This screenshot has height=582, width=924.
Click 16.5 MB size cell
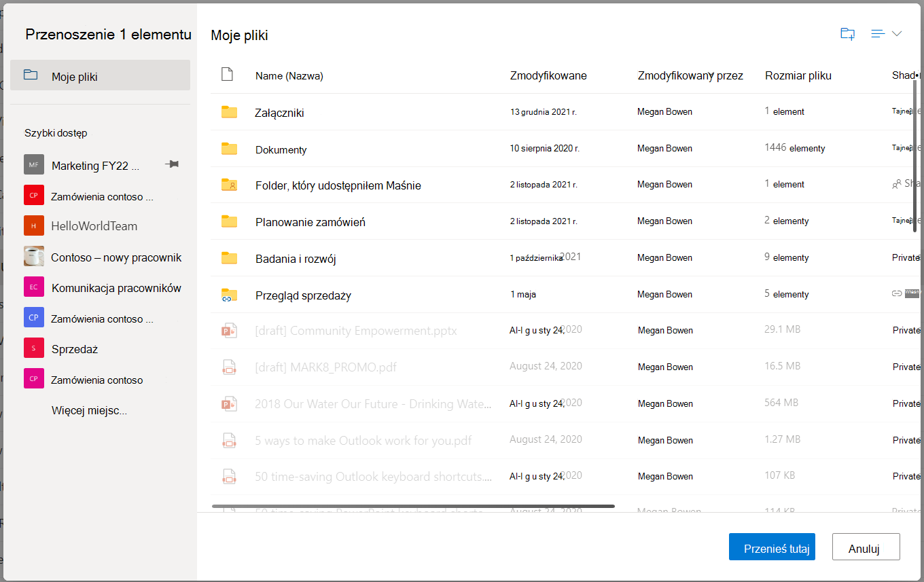tap(783, 365)
